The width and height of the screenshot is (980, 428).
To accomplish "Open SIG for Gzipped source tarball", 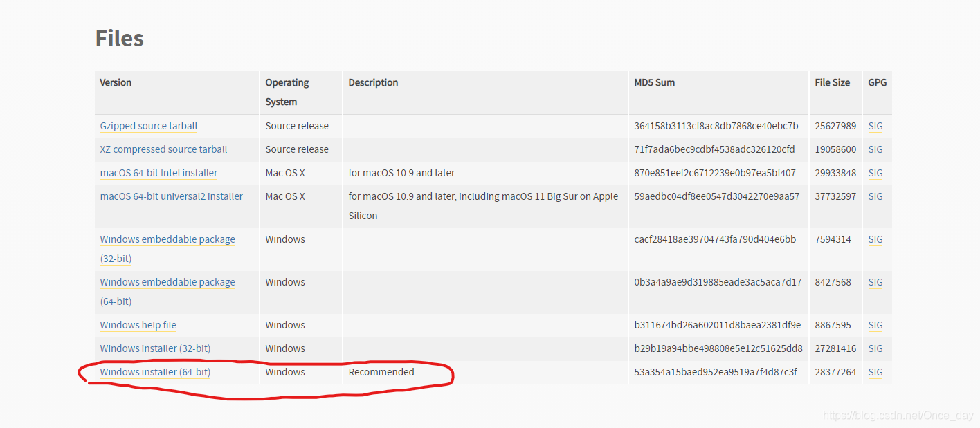I will coord(875,126).
